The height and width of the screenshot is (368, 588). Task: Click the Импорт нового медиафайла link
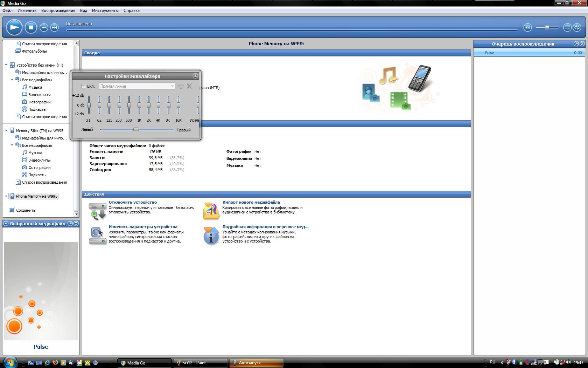251,202
